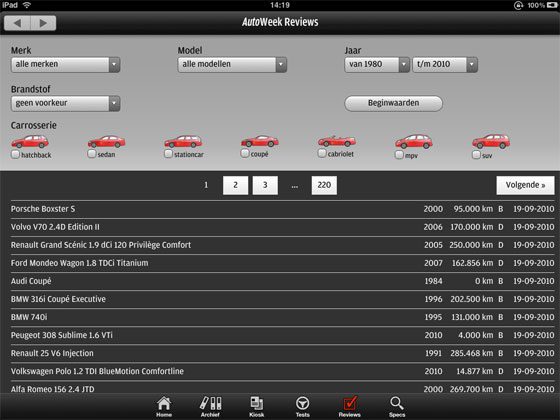Click the back arrow navigation button
The width and height of the screenshot is (560, 420).
click(x=17, y=23)
